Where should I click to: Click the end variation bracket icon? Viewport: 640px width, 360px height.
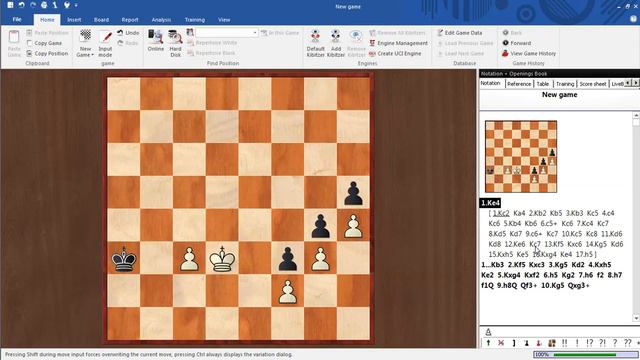[514, 343]
